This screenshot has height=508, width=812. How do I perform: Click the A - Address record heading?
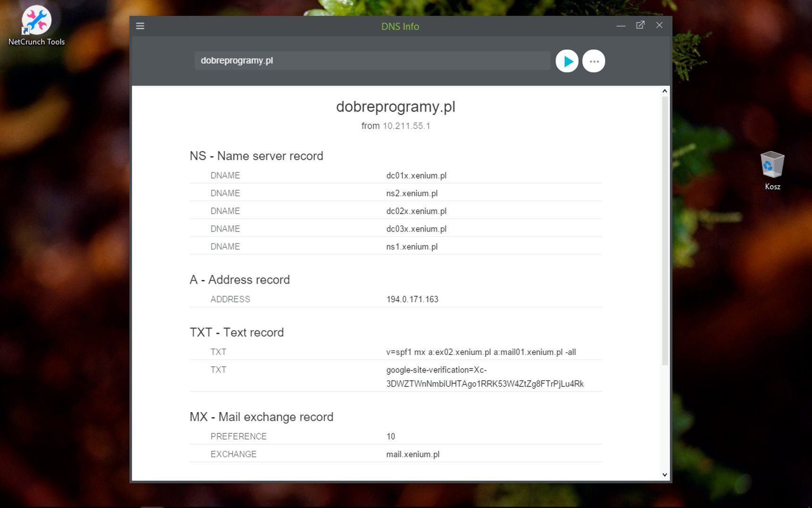239,280
